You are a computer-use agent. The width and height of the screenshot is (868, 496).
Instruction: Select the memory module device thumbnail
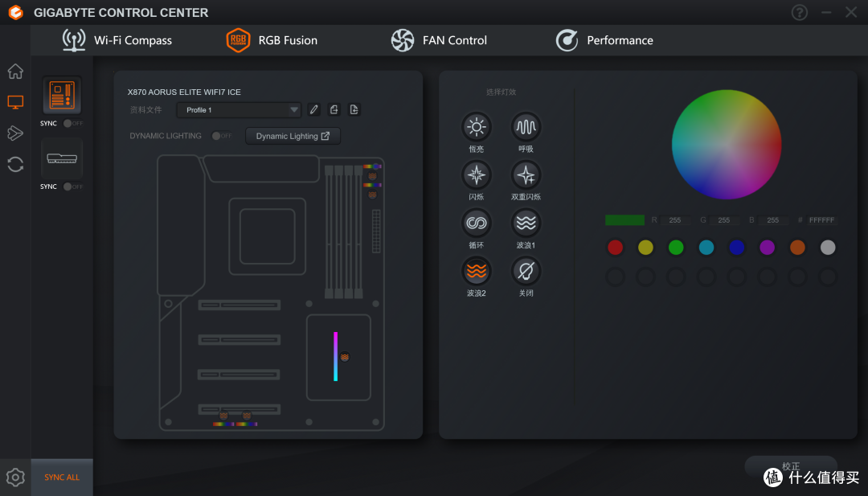click(x=62, y=159)
